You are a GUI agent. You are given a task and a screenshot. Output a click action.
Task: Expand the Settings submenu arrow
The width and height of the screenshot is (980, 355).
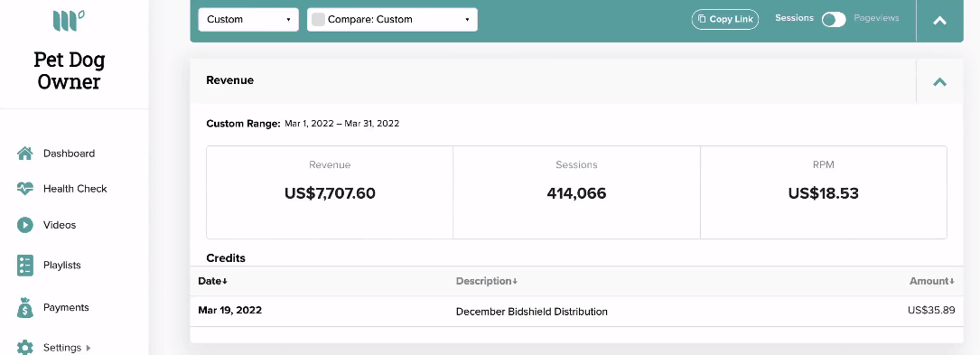click(89, 348)
